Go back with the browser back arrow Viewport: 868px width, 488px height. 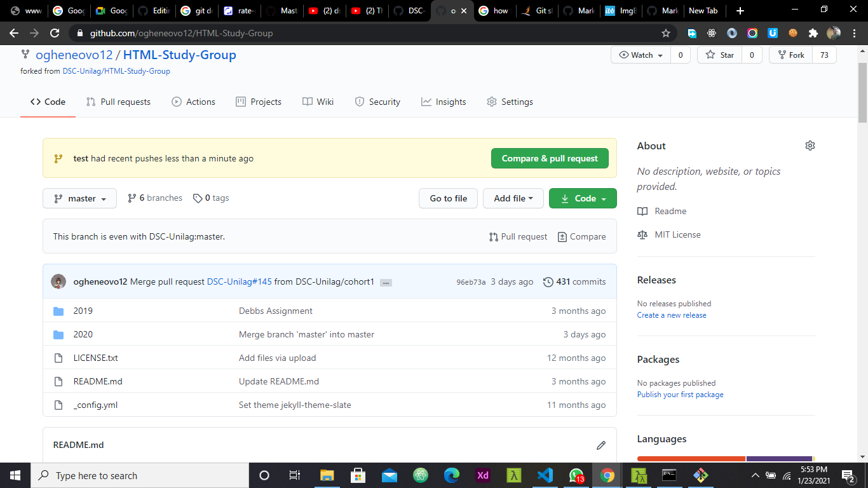tap(14, 33)
